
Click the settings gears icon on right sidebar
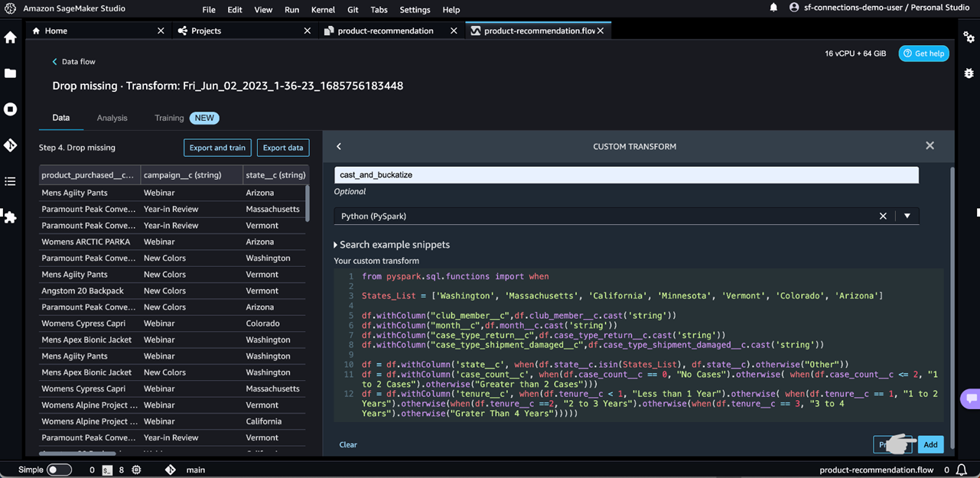point(969,37)
